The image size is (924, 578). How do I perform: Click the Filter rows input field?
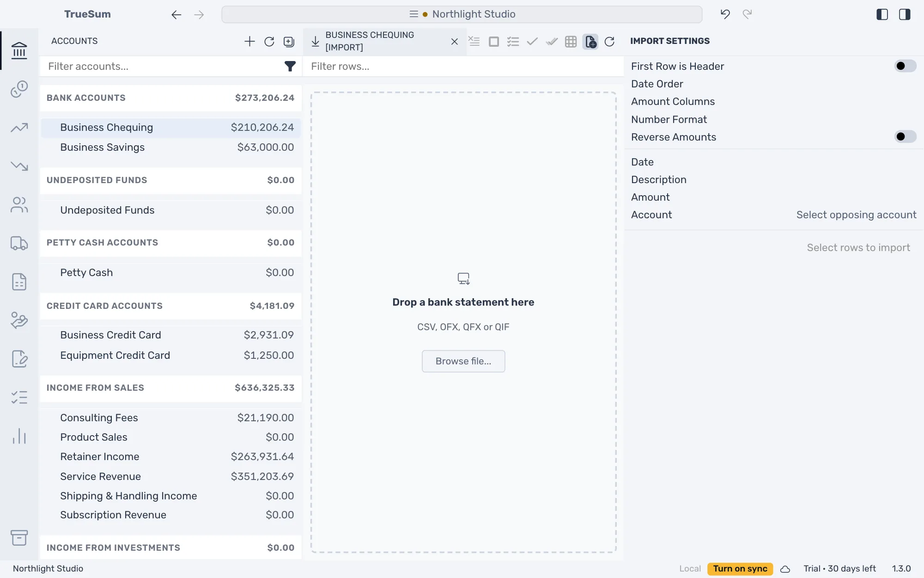[x=463, y=67]
